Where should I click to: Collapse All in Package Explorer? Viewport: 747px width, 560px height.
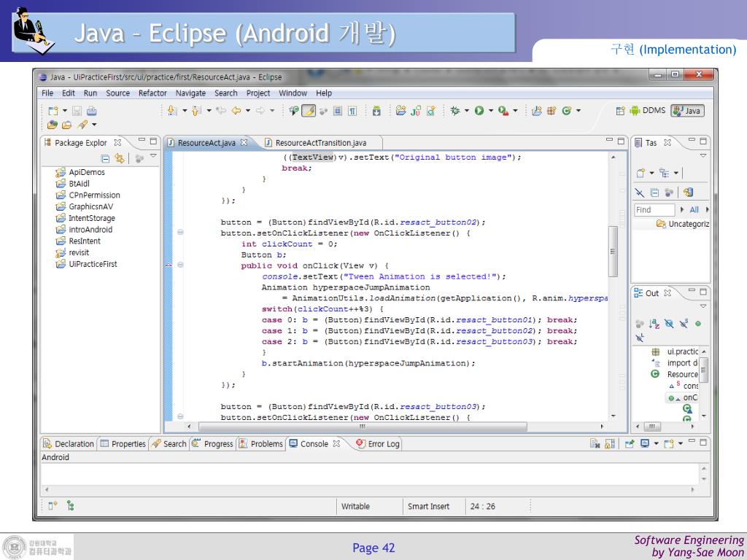tap(105, 158)
